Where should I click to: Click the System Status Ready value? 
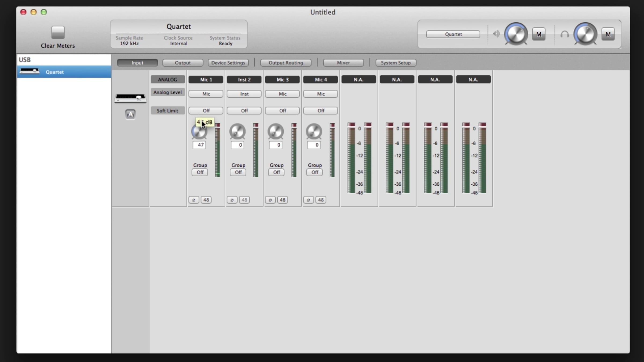pyautogui.click(x=225, y=43)
